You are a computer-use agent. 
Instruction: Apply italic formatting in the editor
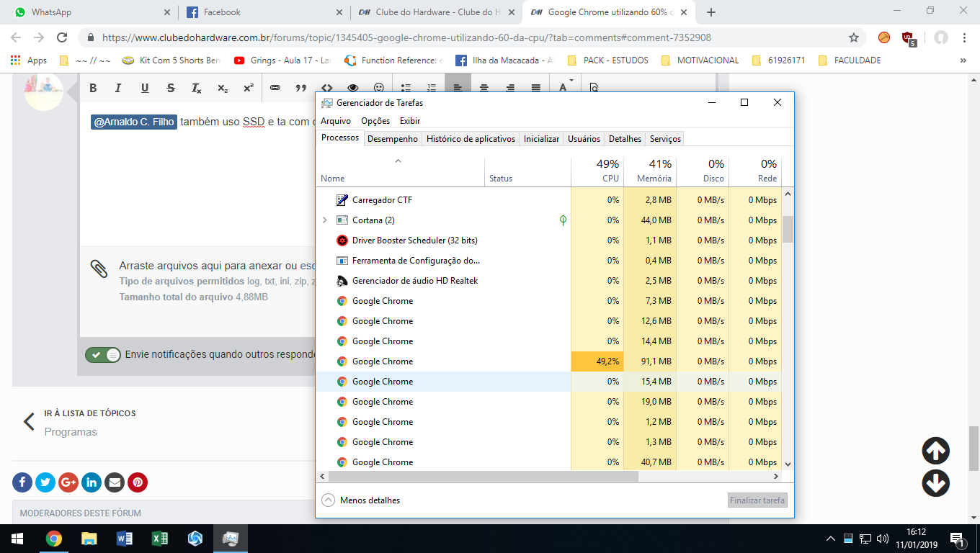point(118,88)
